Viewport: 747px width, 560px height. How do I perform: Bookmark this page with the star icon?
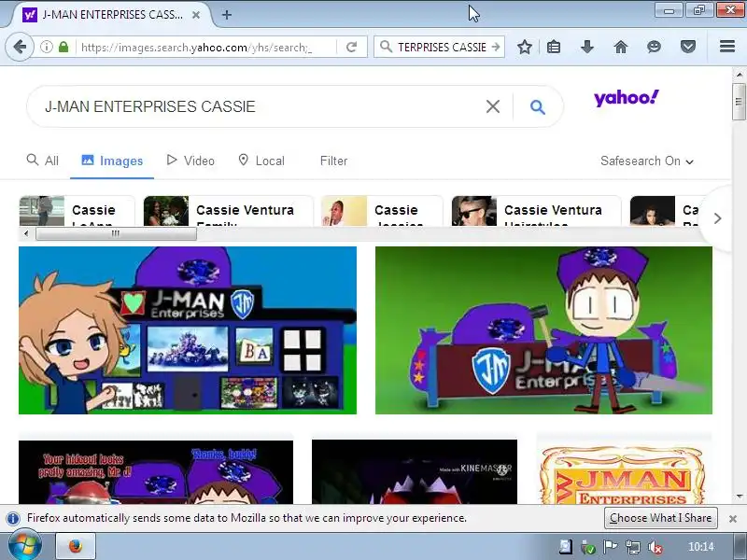tap(525, 47)
